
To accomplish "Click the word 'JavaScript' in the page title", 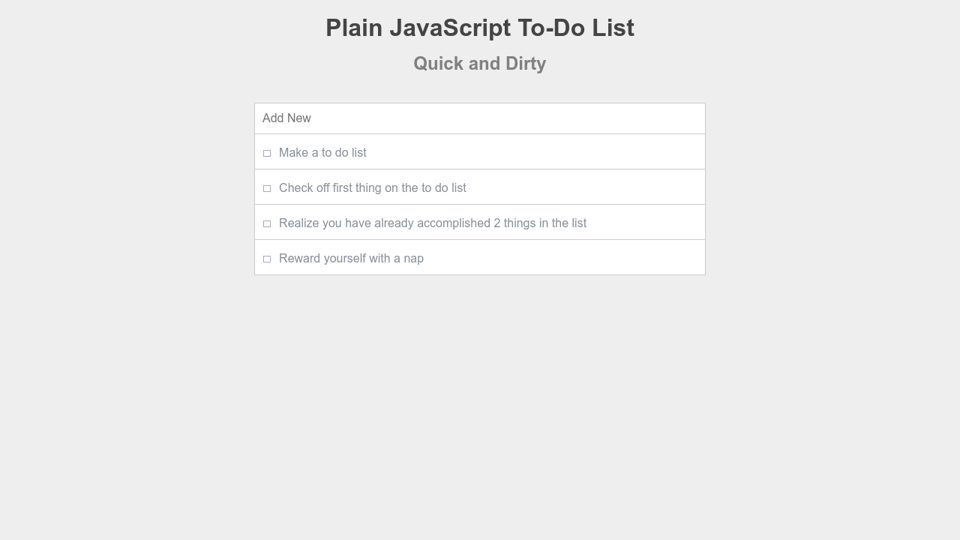I will click(x=449, y=28).
